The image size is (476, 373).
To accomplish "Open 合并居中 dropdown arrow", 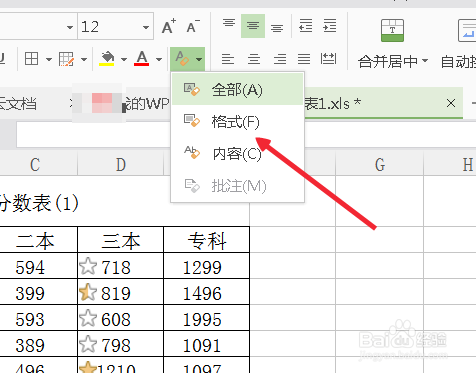I will pos(425,61).
